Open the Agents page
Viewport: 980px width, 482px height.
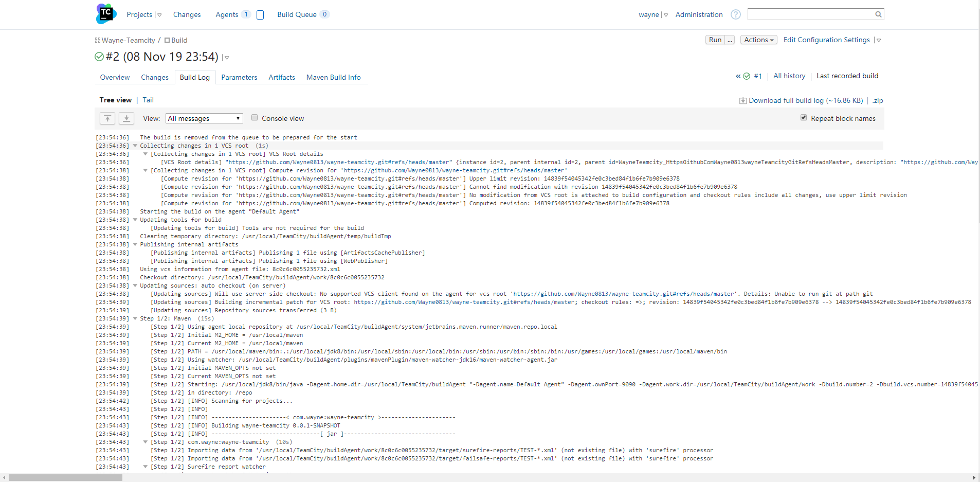227,14
